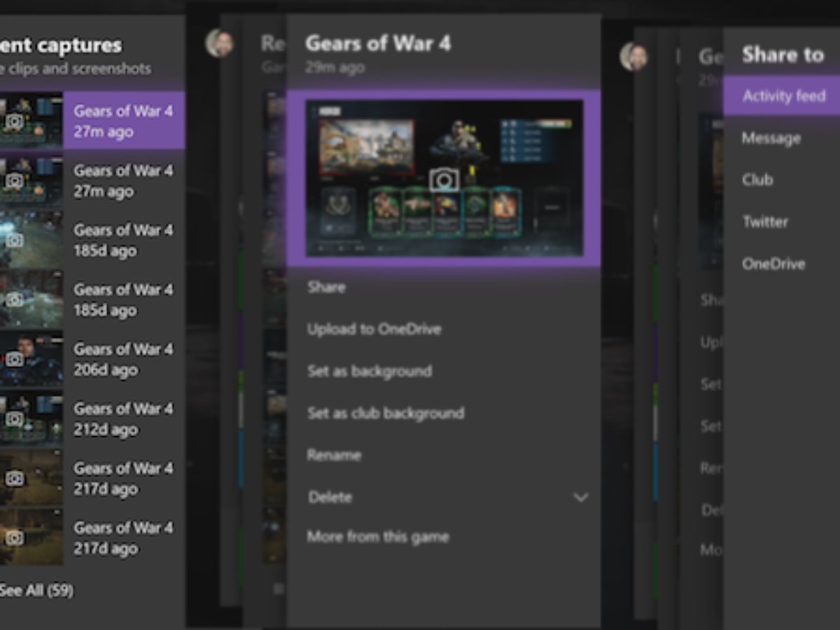Click the "Share to" panel heading
Image resolution: width=840 pixels, height=630 pixels.
[783, 55]
